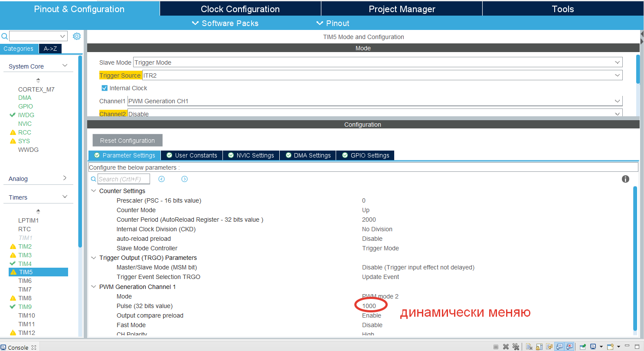Switch to the Clock Configuration tab
The width and height of the screenshot is (644, 351).
pos(240,9)
